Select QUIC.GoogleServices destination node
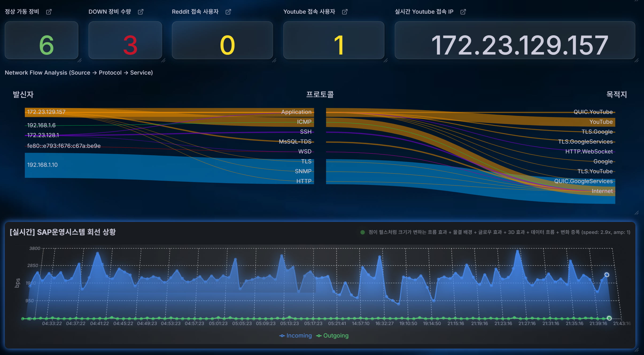Screen dimensions: 644x355 coord(583,181)
